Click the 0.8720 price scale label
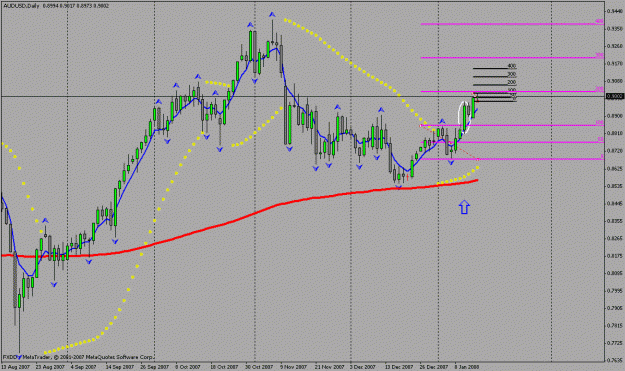 coord(614,151)
